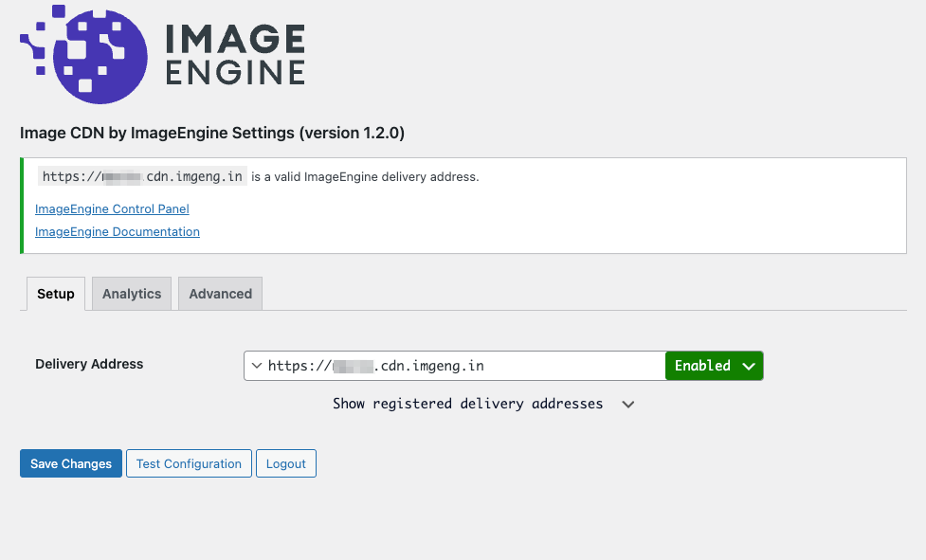Click the Test Configuration button

189,463
